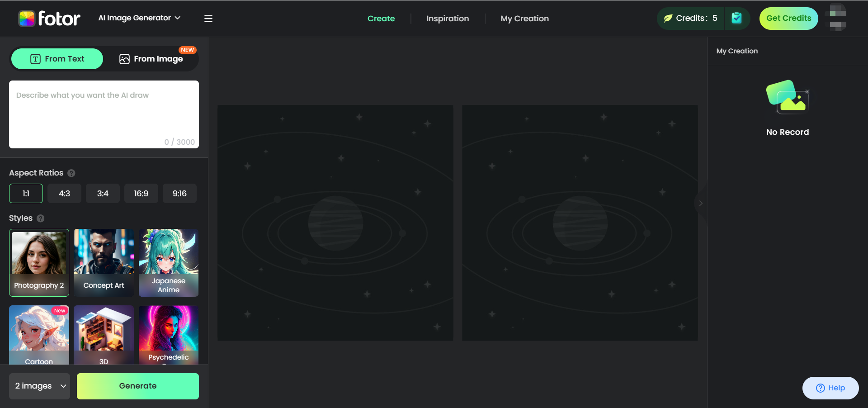Go to My Creation tab in header
Image resolution: width=868 pixels, height=408 pixels.
524,19
